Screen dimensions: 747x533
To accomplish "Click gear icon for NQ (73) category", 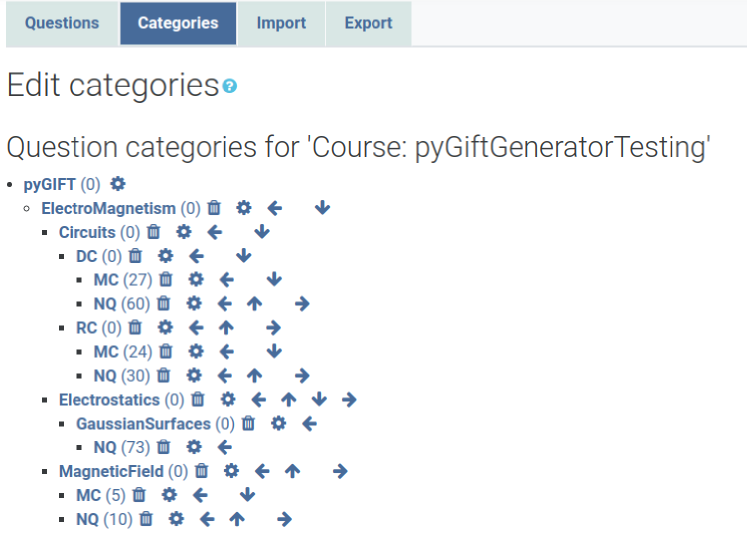I will (x=194, y=448).
